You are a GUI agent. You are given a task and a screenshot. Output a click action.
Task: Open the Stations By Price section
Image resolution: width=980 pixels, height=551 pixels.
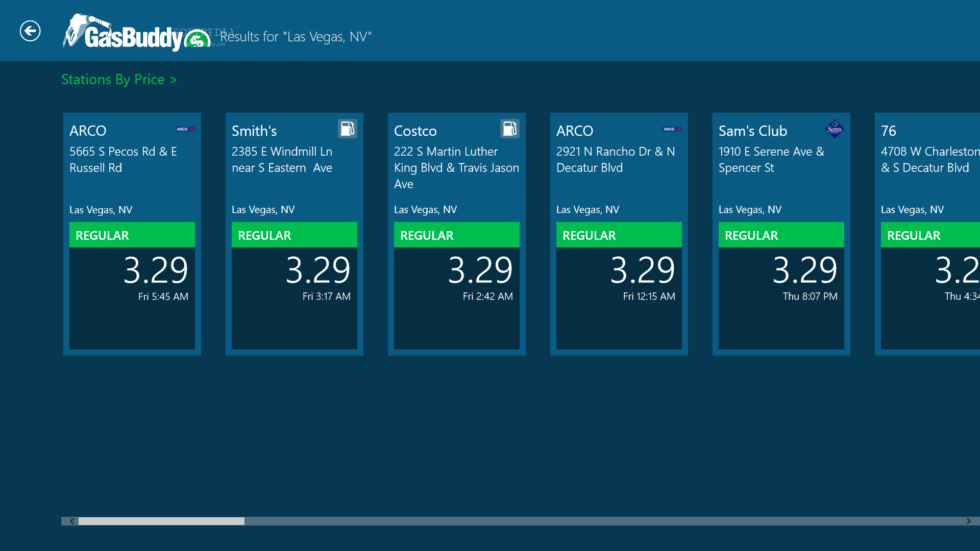[x=119, y=80]
